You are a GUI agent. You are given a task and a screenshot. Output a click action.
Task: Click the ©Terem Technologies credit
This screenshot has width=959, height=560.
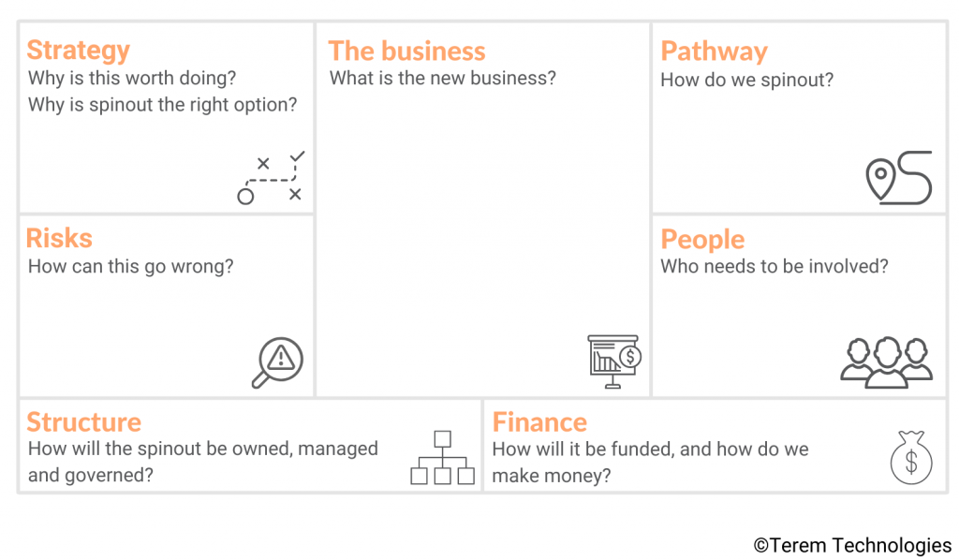(x=852, y=545)
